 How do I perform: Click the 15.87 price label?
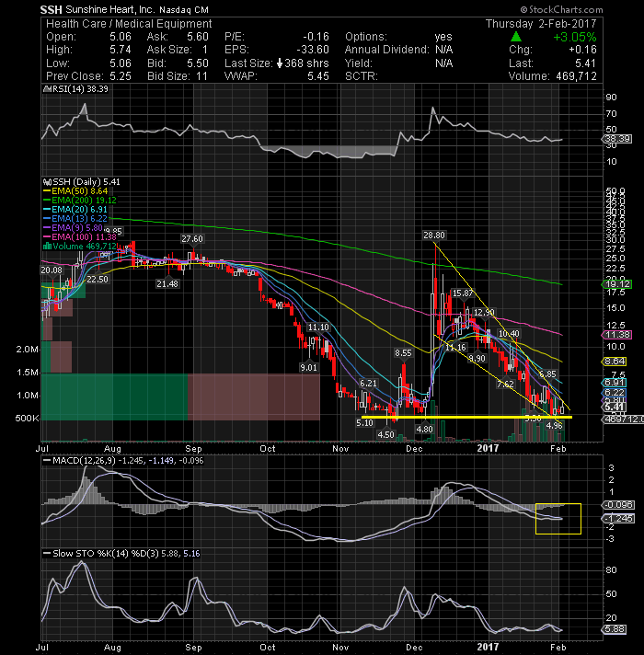[463, 293]
